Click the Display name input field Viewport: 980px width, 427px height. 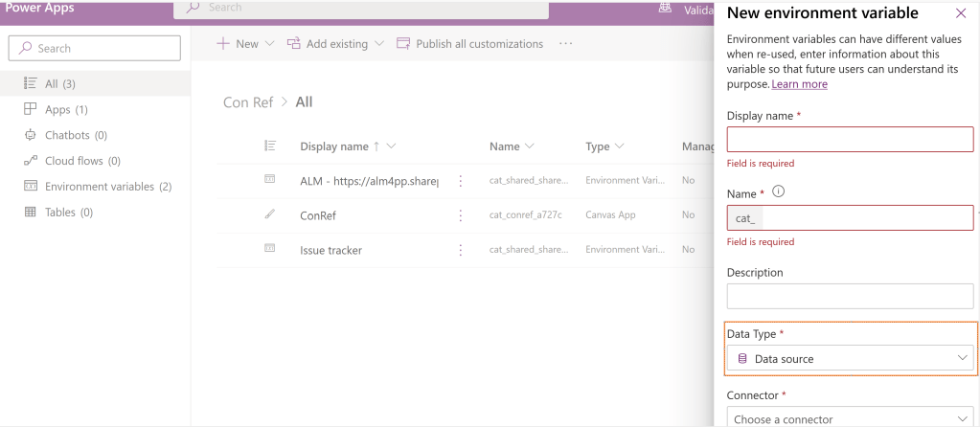coord(850,141)
